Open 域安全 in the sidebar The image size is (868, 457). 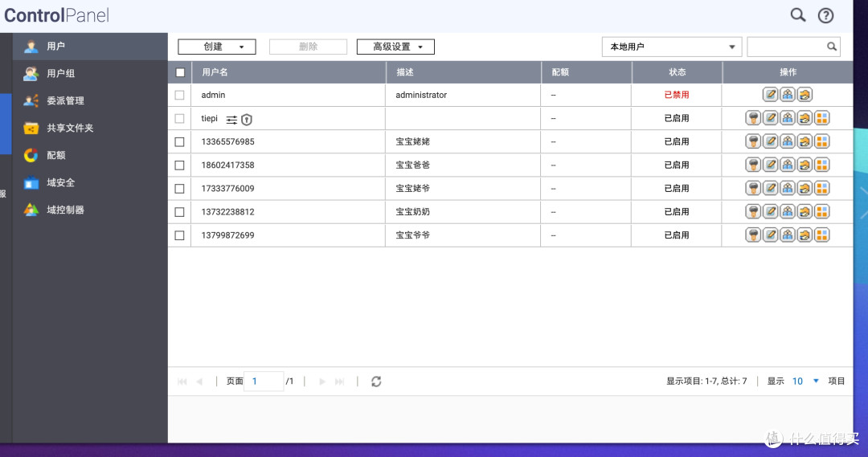point(90,182)
